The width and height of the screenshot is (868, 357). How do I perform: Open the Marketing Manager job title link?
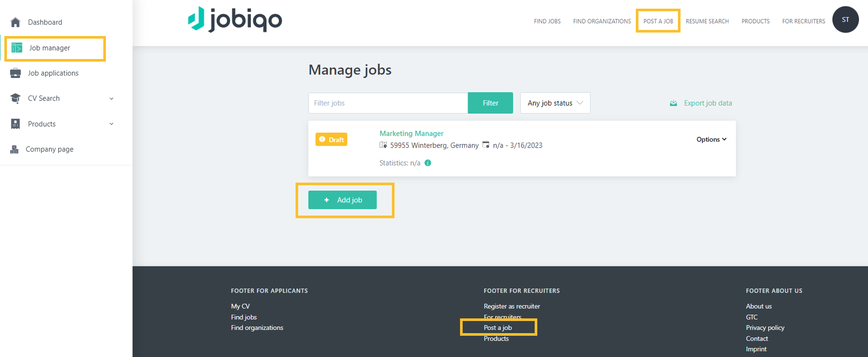[411, 134]
